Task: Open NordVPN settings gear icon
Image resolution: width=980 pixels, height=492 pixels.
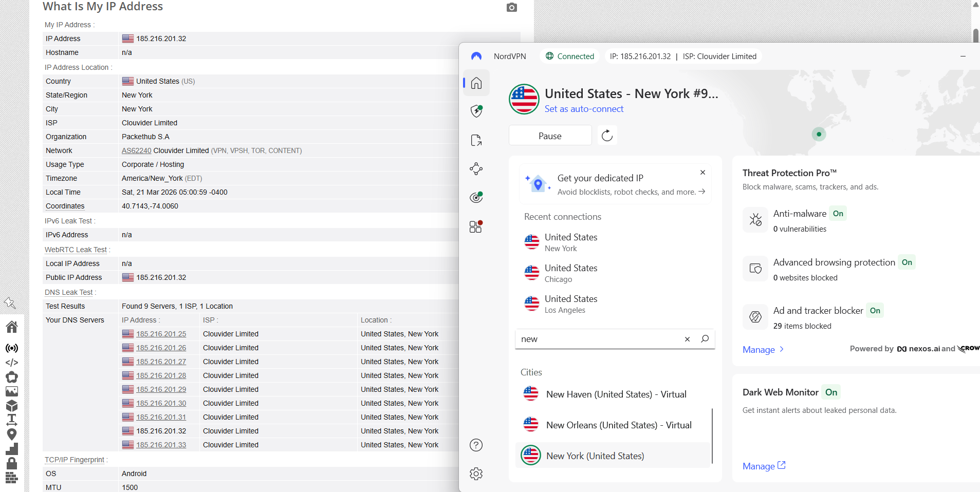Action: coord(476,474)
